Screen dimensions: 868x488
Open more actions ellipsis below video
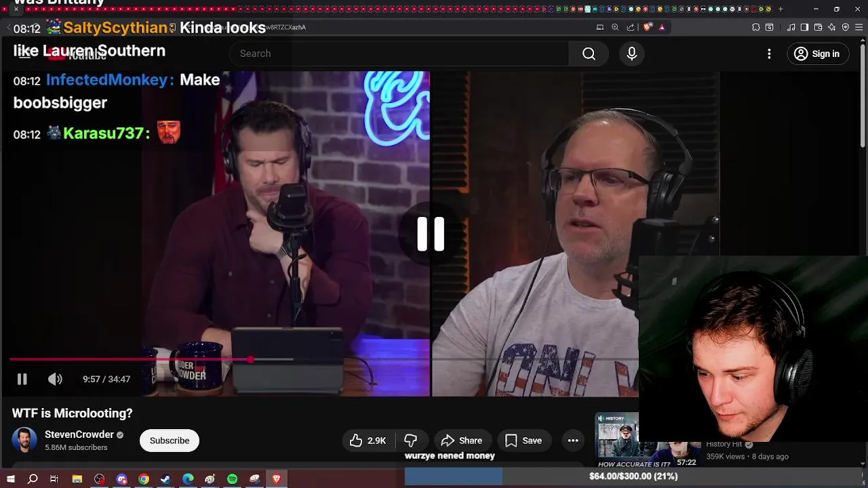tap(573, 441)
